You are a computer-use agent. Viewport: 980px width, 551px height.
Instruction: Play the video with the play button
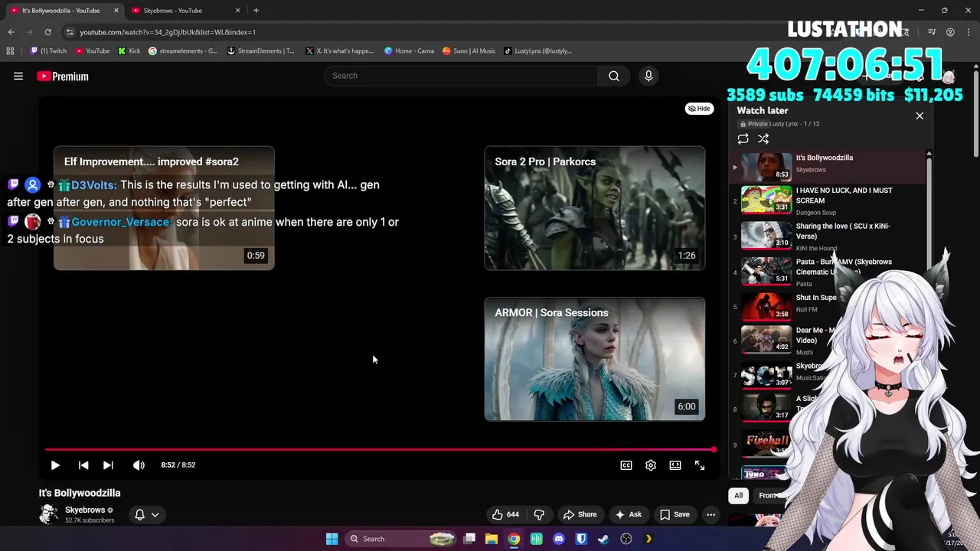(x=55, y=465)
